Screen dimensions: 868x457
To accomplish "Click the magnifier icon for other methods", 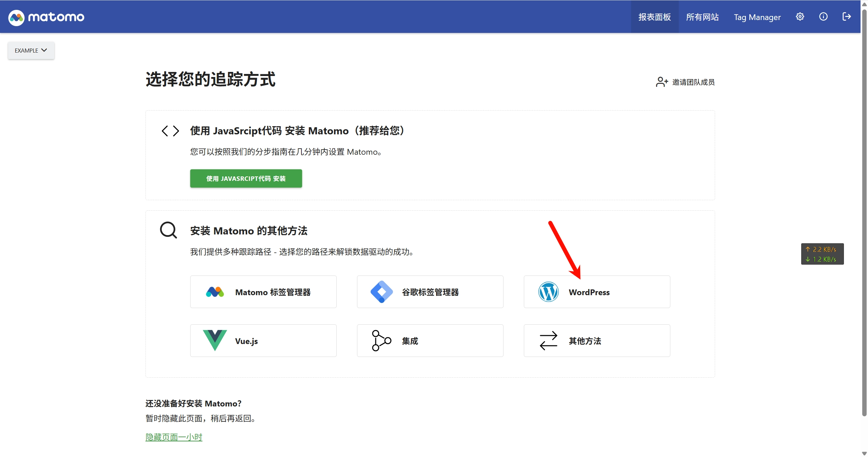I will coord(169,230).
